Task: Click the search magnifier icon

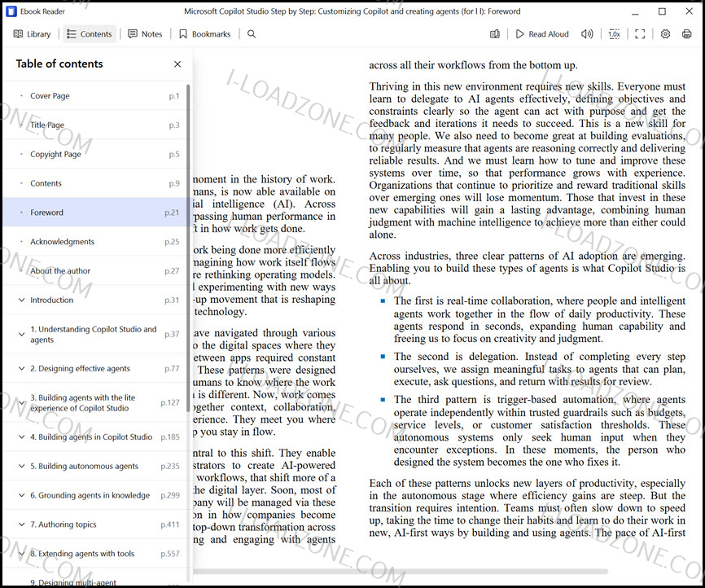Action: point(252,33)
